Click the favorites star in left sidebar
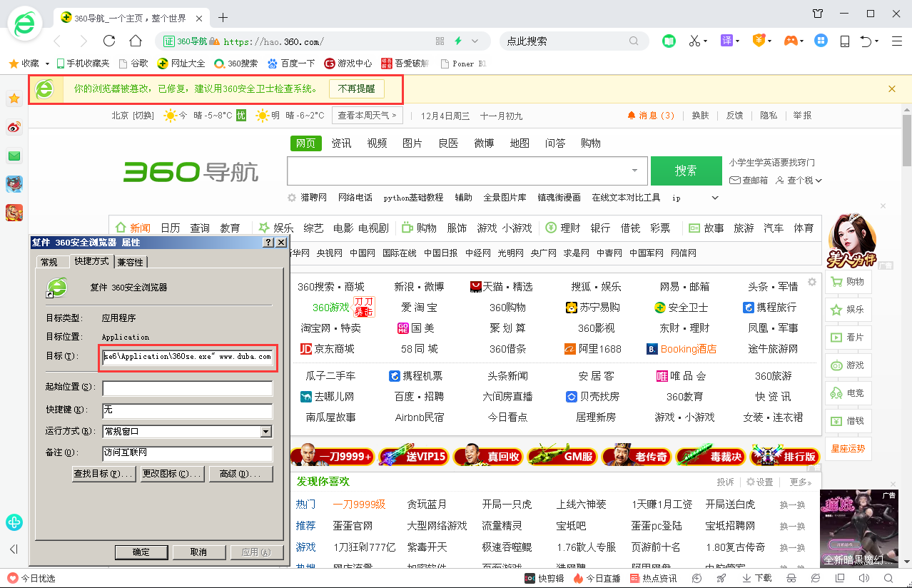The height and width of the screenshot is (588, 912). tap(14, 98)
